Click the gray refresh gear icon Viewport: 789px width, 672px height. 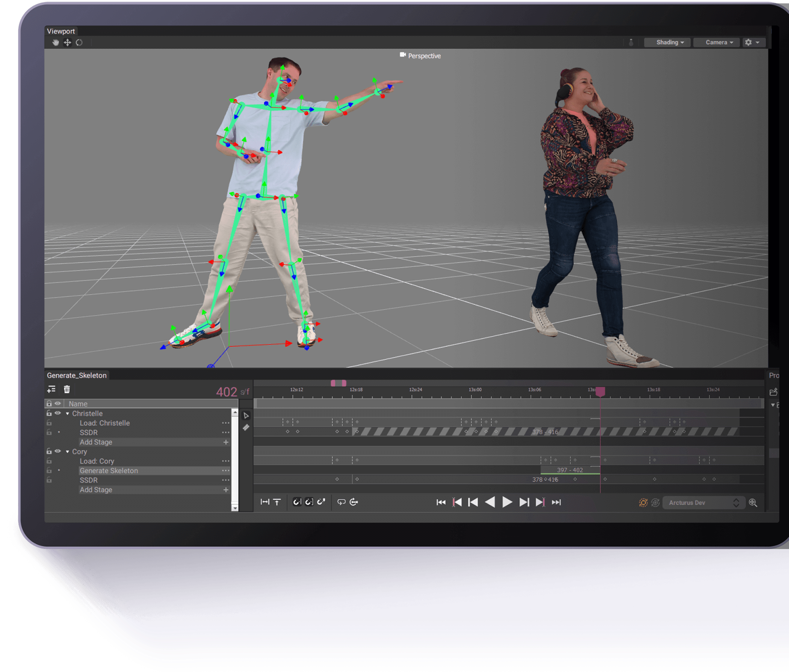tap(655, 503)
